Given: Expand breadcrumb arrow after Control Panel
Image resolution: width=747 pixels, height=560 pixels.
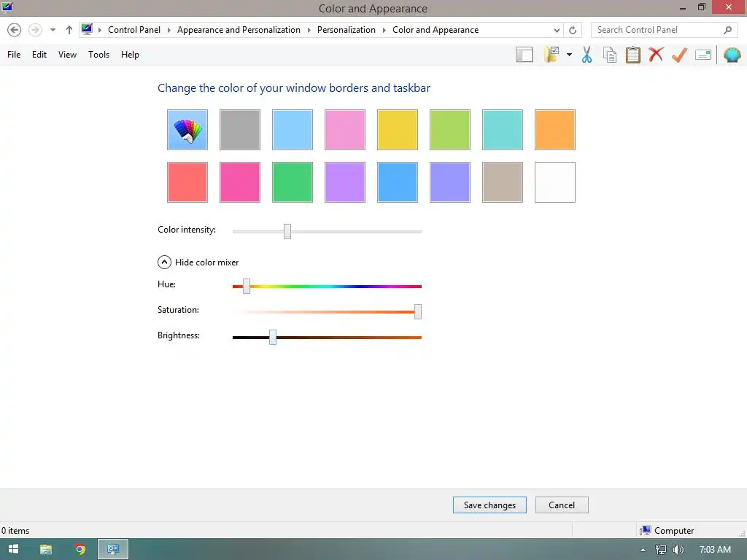Looking at the screenshot, I should 169,30.
